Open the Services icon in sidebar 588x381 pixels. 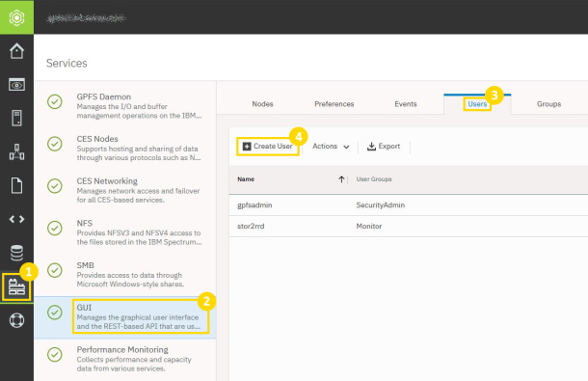16,287
